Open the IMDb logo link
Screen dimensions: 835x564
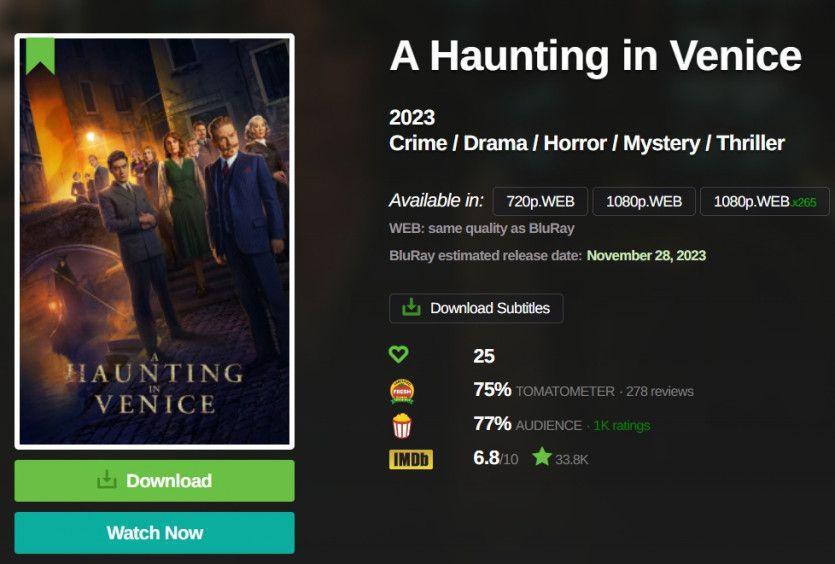[x=411, y=460]
